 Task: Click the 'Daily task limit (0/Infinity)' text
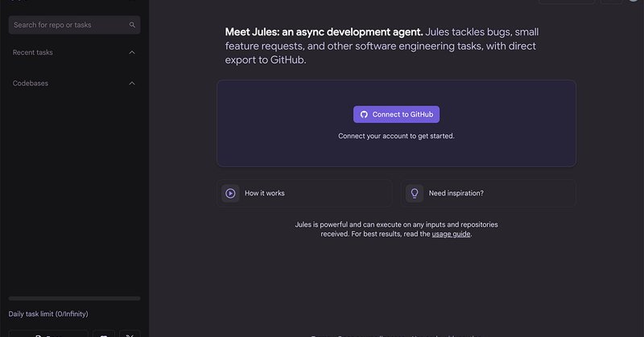pos(48,314)
